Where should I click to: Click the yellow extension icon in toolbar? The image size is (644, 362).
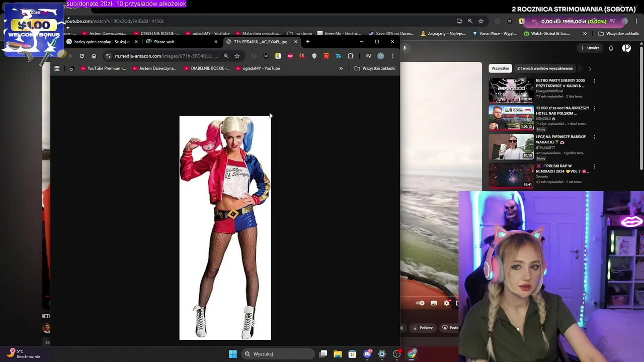click(278, 56)
